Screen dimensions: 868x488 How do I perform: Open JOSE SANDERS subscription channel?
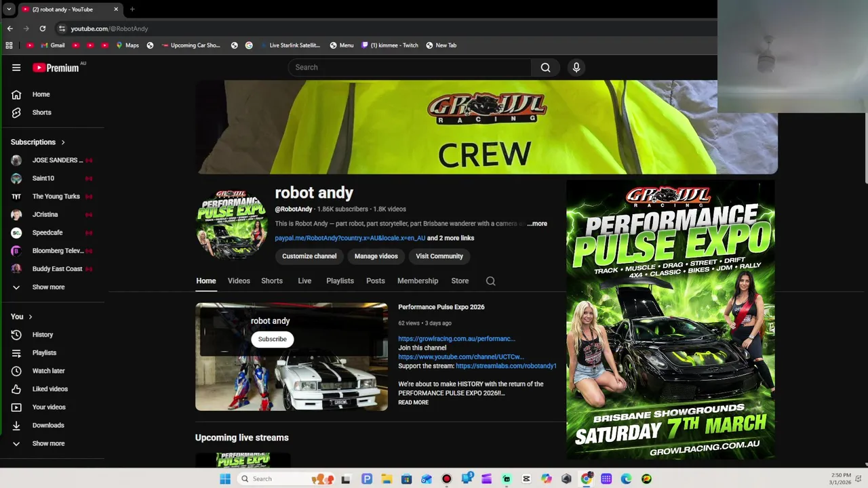[53, 161]
